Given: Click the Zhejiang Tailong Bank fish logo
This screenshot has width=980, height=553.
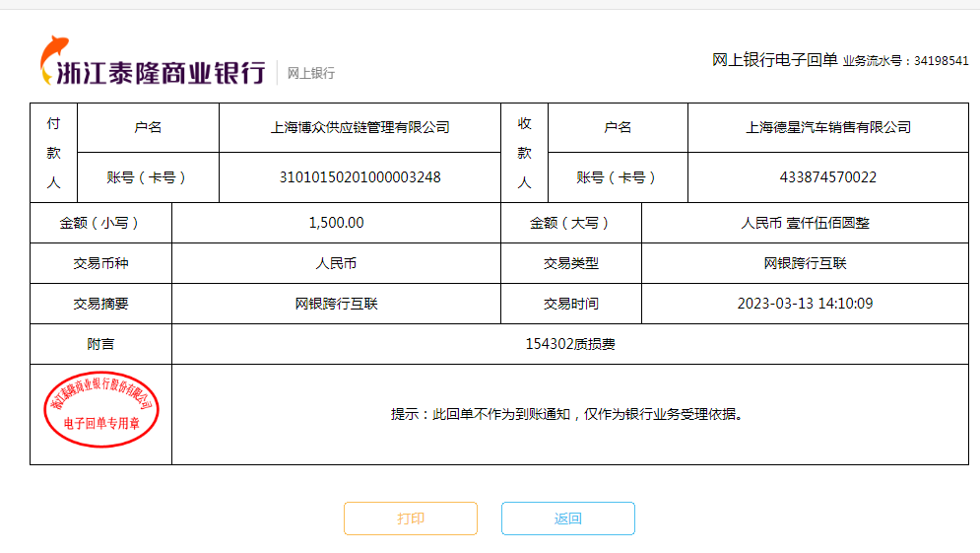Looking at the screenshot, I should [53, 60].
